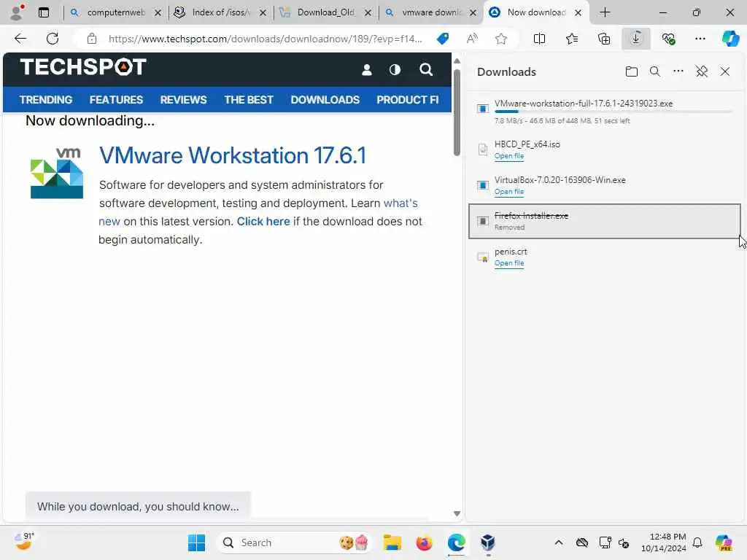This screenshot has height=560, width=747.
Task: Open the notifications bell
Action: 697,542
